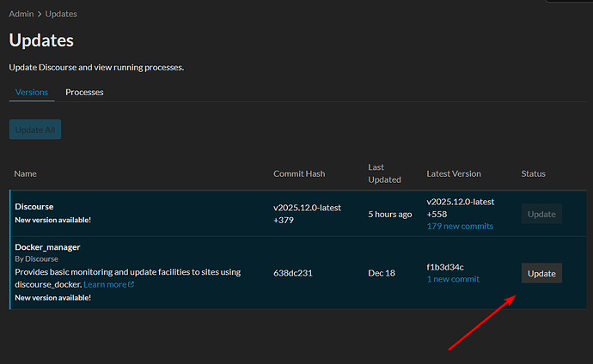The width and height of the screenshot is (593, 364).
Task: Click the Commit Hash column header
Action: 299,173
